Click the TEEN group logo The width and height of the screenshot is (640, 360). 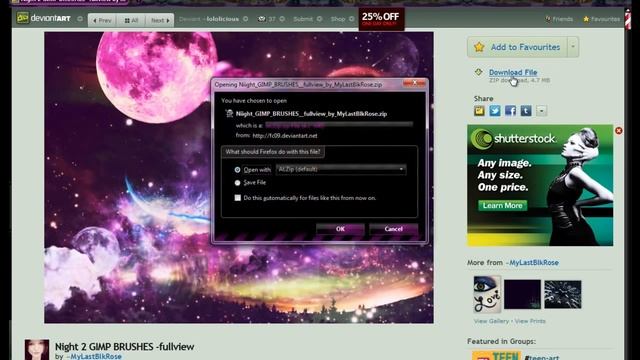[496, 356]
